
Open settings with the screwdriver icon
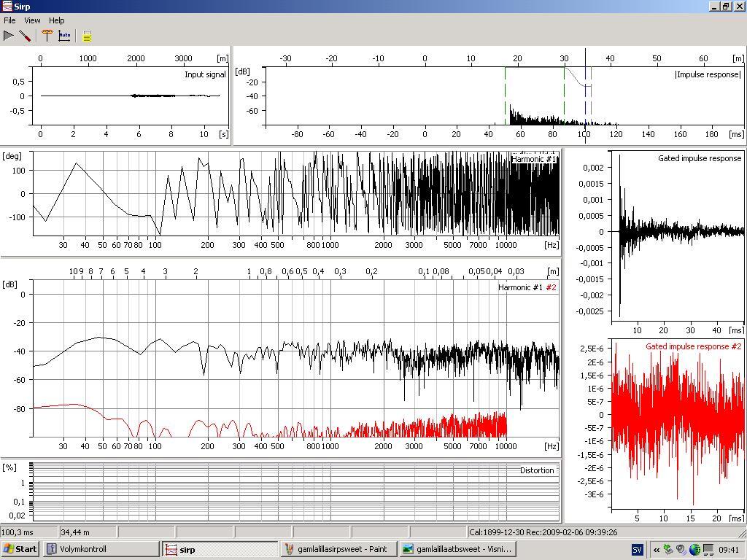25,35
